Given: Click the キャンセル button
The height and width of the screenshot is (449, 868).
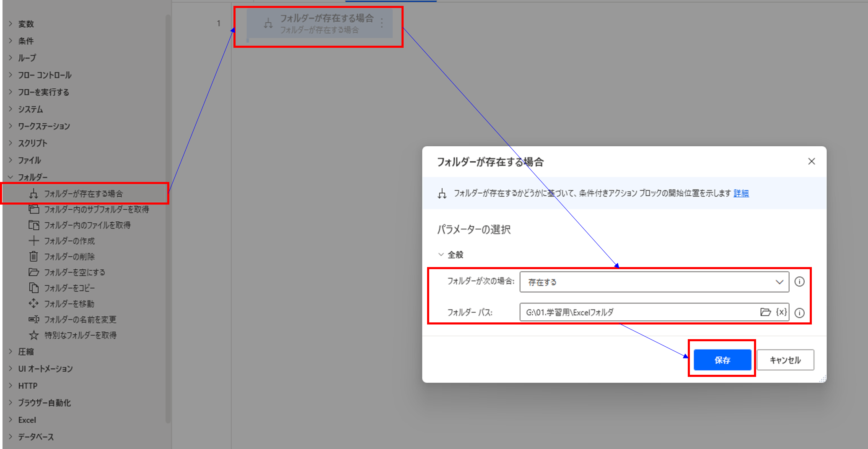Looking at the screenshot, I should [x=785, y=360].
